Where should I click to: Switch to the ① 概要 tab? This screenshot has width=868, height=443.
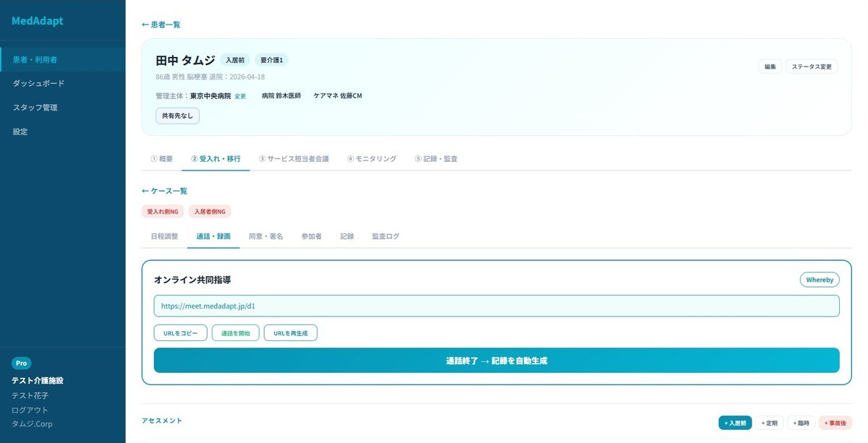click(161, 159)
